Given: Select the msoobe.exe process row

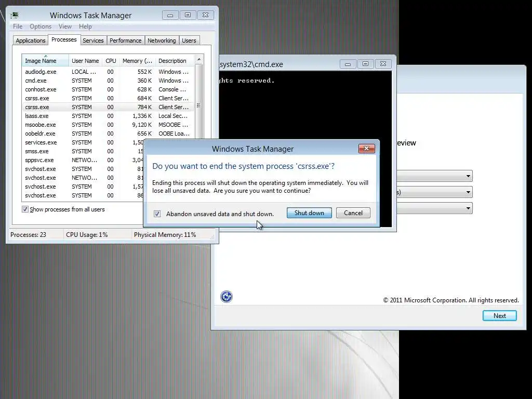Looking at the screenshot, I should pos(108,125).
